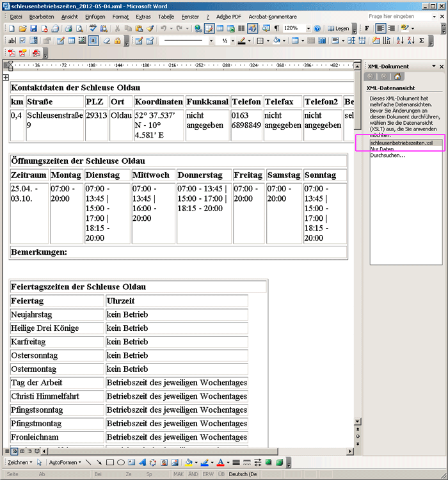Insert hyperlink using the globe icon

pyautogui.click(x=198, y=28)
